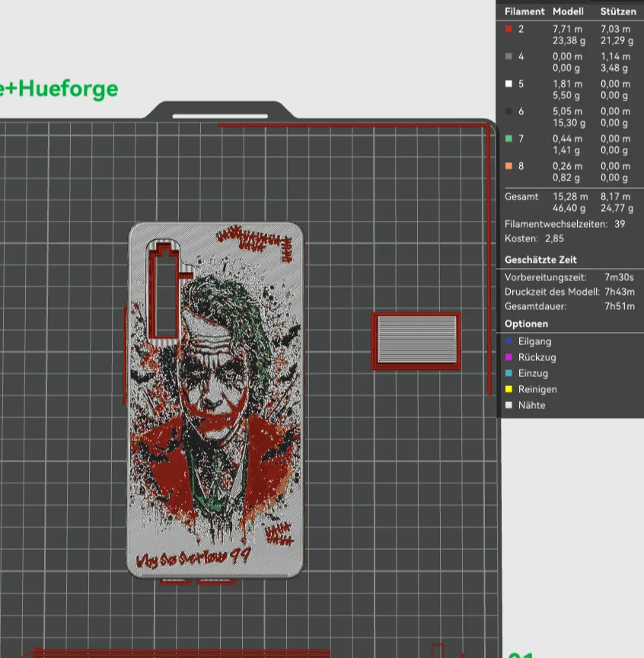This screenshot has height=658, width=644.
Task: Click the orange Filament 8 color swatch
Action: point(509,166)
